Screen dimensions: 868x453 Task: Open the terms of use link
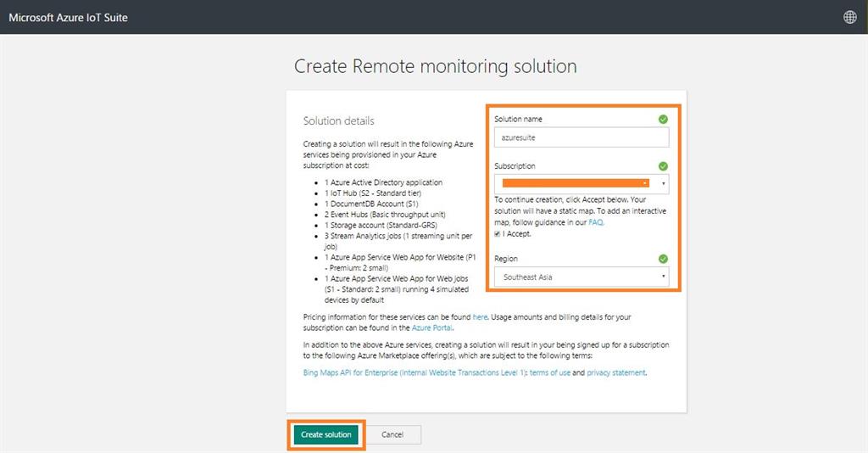549,372
